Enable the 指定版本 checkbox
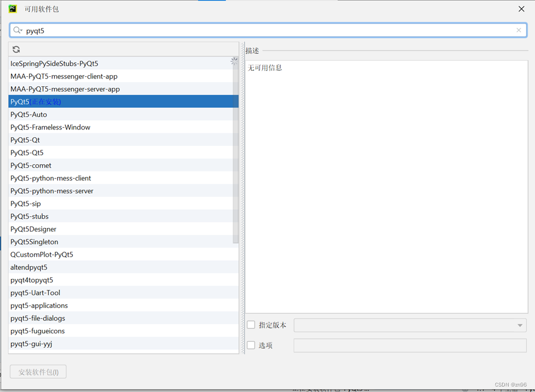 pos(251,324)
